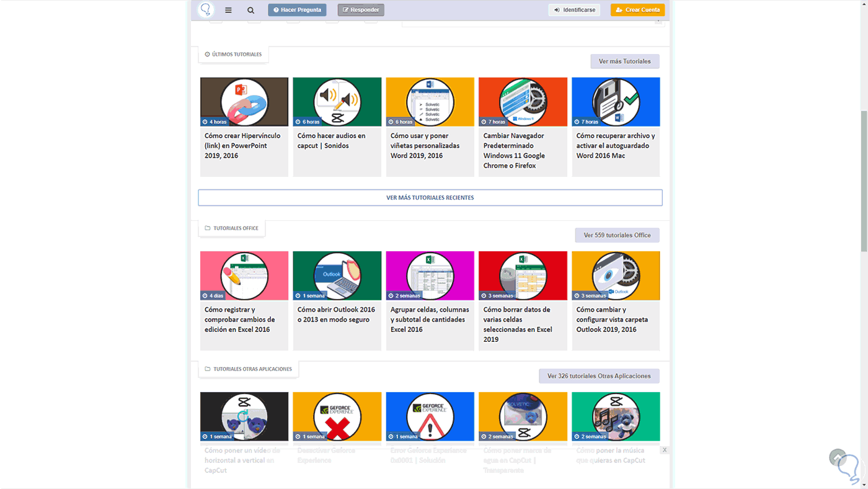Viewport: 868px width, 489px height.
Task: Click the page vertical scrollbar thumb
Action: (864, 181)
